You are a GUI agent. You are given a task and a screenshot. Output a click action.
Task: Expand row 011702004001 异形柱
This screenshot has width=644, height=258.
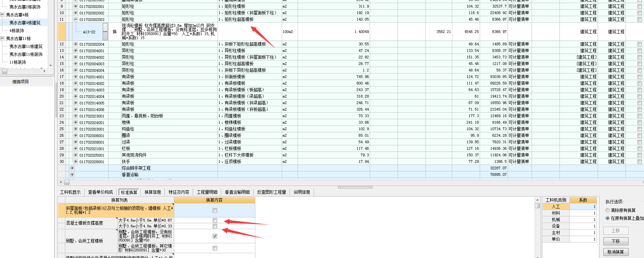(76, 51)
